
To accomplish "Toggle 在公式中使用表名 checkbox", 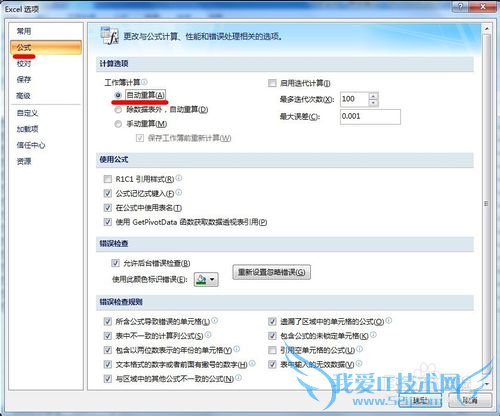I will point(108,208).
